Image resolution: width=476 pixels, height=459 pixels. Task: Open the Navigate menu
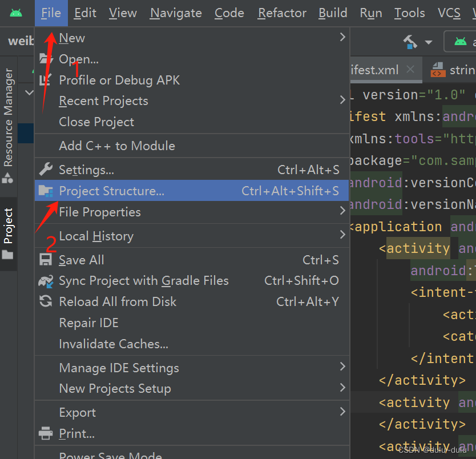coord(176,13)
